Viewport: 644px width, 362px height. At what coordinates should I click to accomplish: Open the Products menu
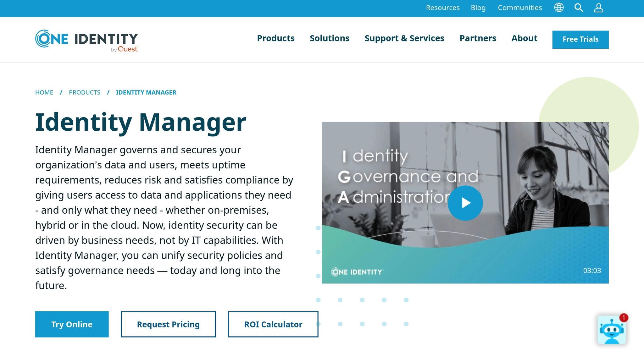click(x=276, y=38)
